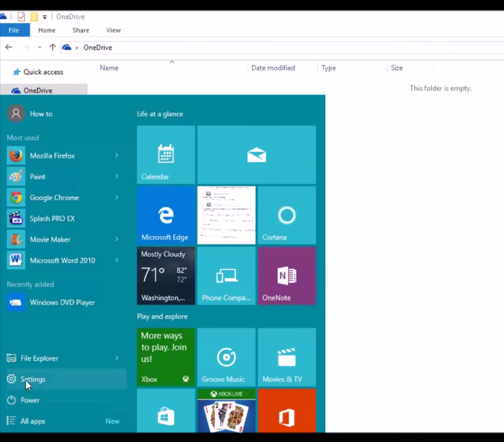Select Quick access in the sidebar
The height and width of the screenshot is (442, 504).
pyautogui.click(x=43, y=72)
